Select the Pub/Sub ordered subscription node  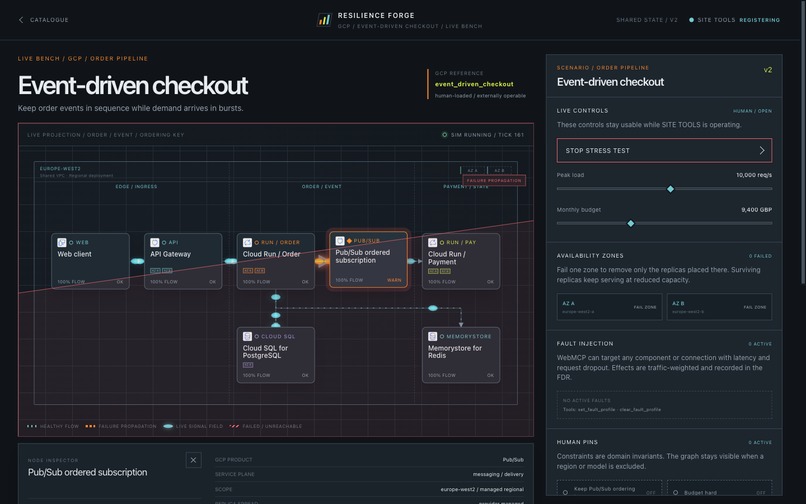(368, 260)
